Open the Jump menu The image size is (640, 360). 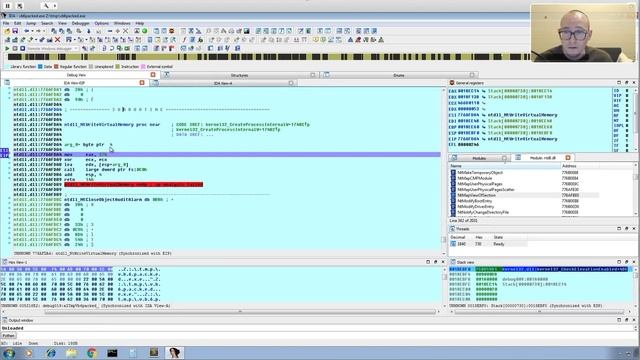[x=31, y=23]
